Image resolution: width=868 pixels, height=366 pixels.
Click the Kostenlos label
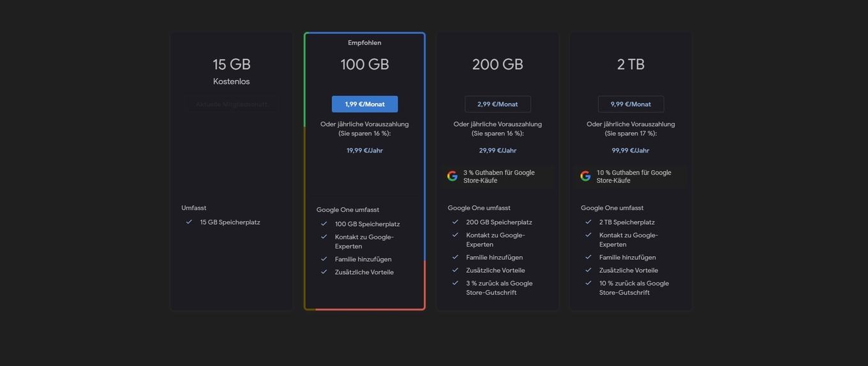click(232, 82)
